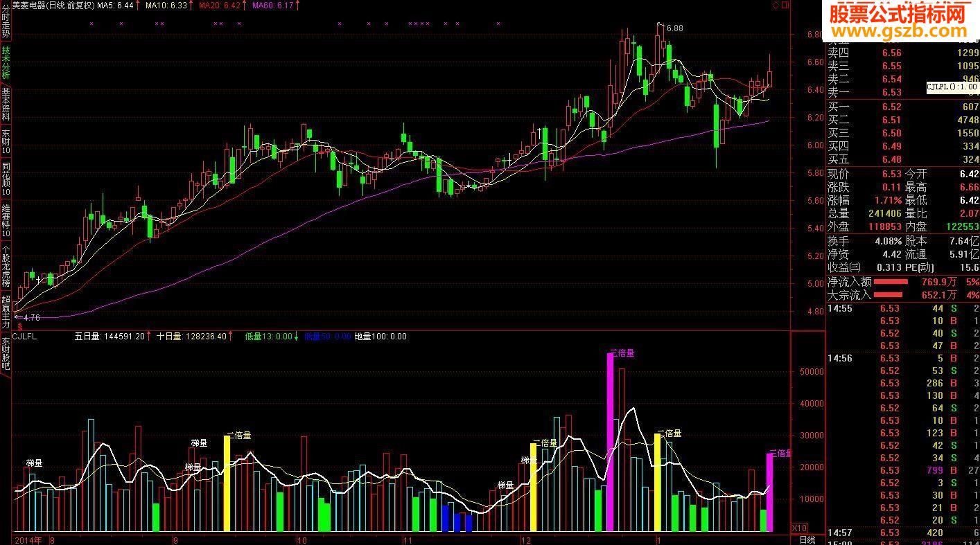Image resolution: width=980 pixels, height=545 pixels.
Task: Open the 分时走势 side tab
Action: point(6,19)
